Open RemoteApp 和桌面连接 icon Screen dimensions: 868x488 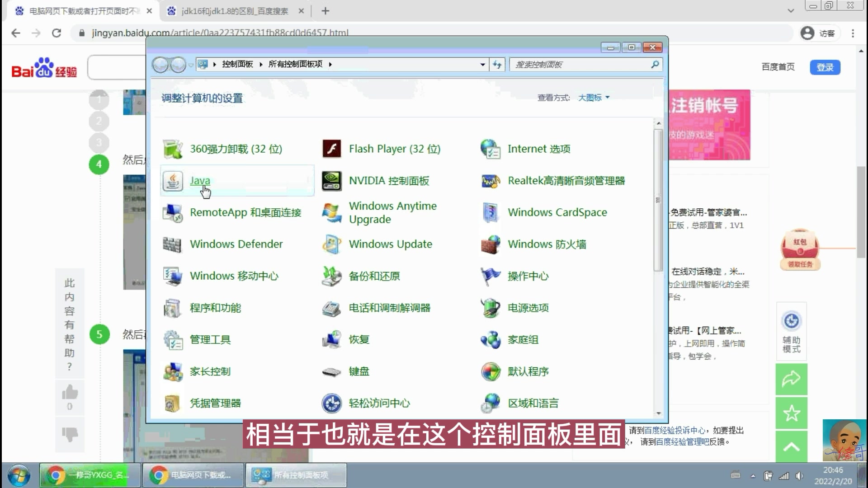pyautogui.click(x=173, y=212)
